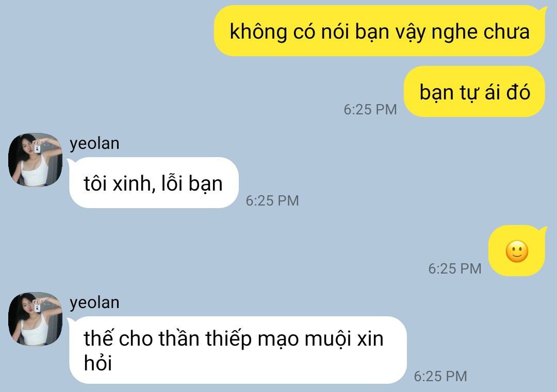Click the word 'không' in the yellow message
Screen dimensions: 557x392
click(258, 32)
